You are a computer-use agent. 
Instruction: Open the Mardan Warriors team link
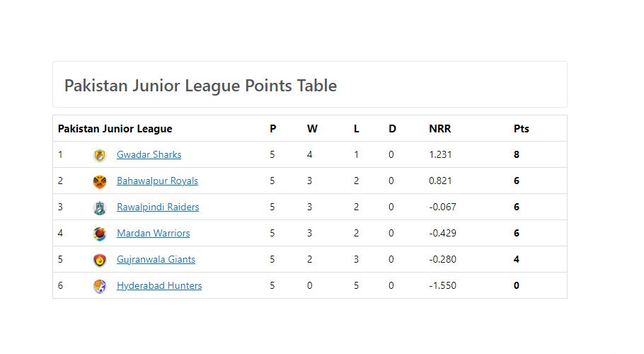pos(153,233)
